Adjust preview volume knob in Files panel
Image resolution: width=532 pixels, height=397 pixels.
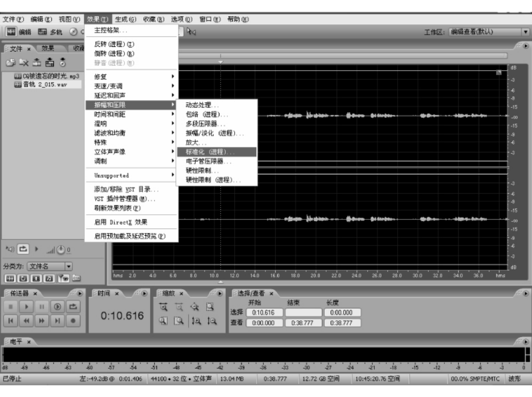tap(61, 250)
